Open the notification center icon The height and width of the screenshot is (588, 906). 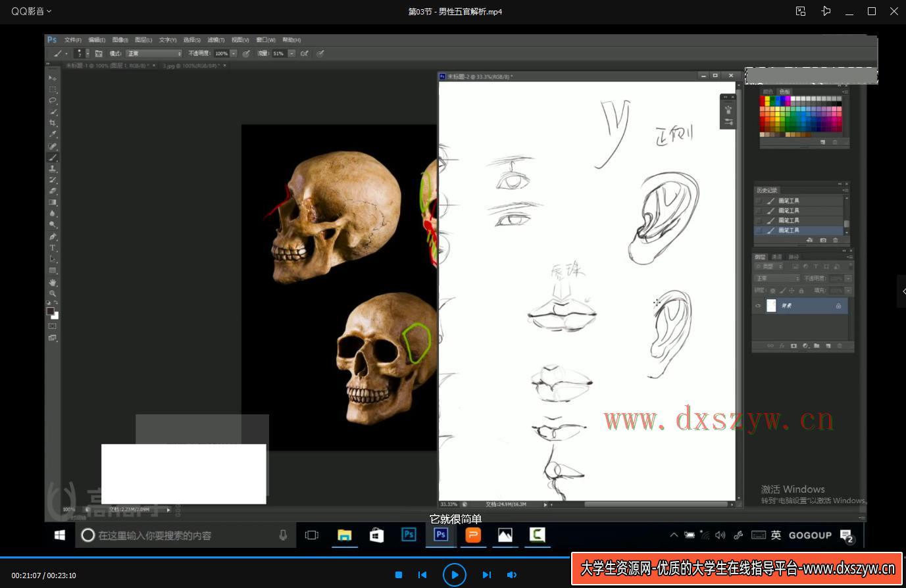847,535
